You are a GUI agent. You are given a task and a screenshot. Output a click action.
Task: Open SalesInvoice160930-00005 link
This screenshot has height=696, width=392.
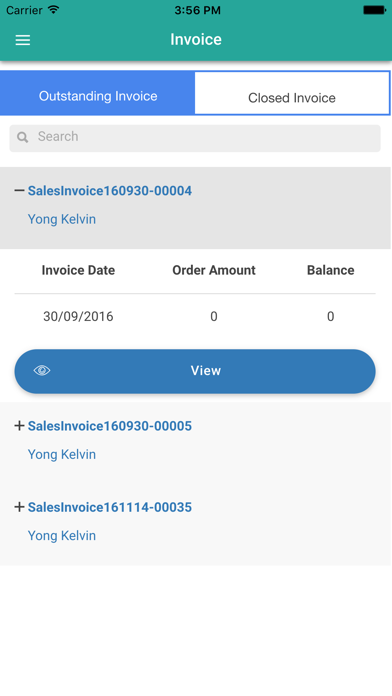[x=110, y=426]
